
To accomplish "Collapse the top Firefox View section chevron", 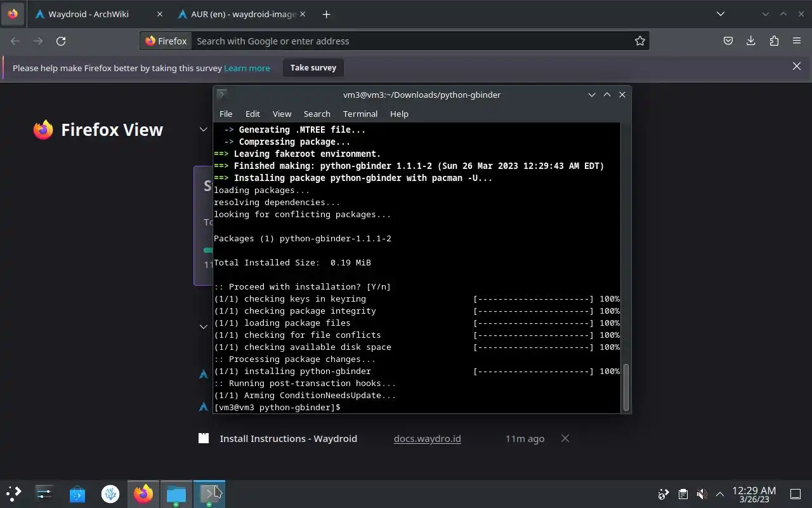I will coord(204,130).
